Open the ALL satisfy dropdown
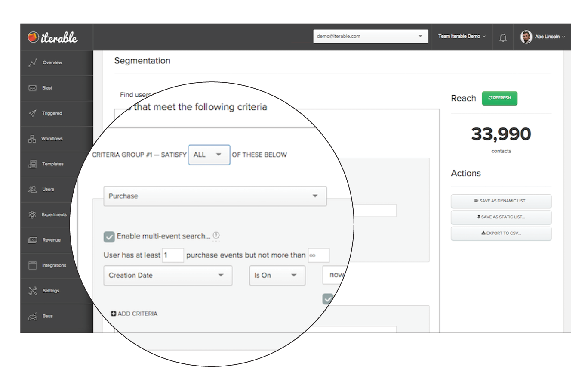 pyautogui.click(x=209, y=155)
